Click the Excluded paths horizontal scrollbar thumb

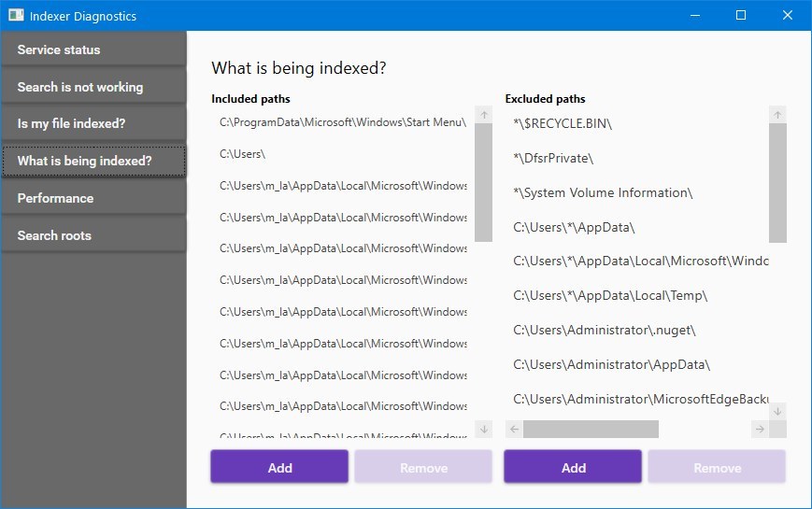(591, 429)
